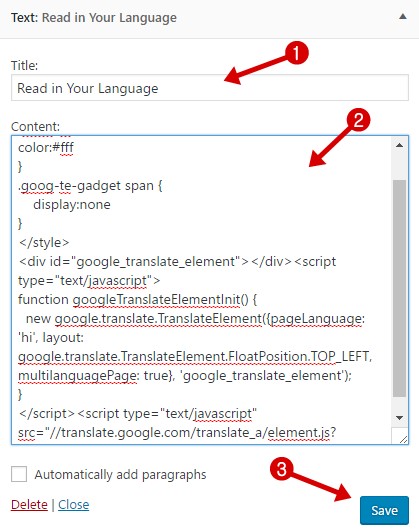
Task: Click the 'Title:' label
Action: (x=24, y=65)
